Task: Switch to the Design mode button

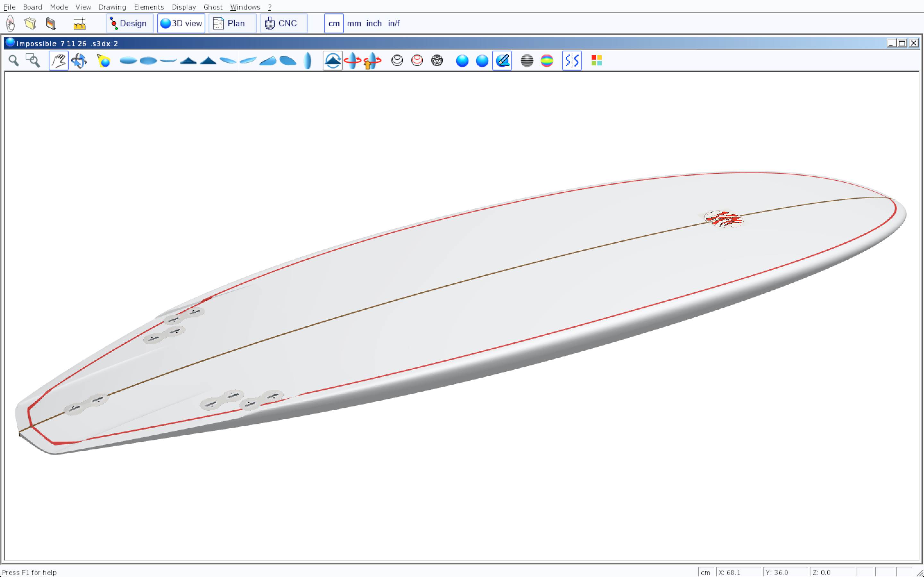Action: click(x=129, y=24)
